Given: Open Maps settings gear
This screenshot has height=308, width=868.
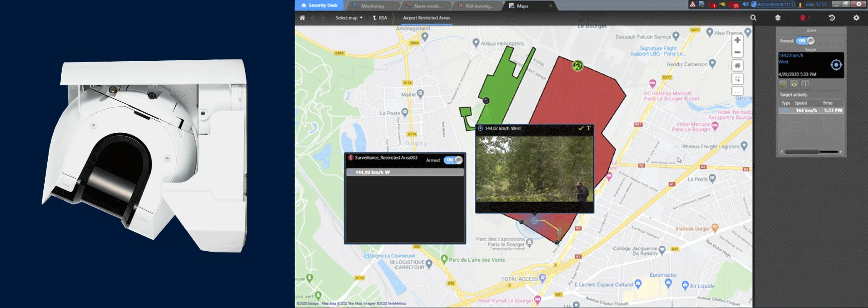Looking at the screenshot, I should click(856, 18).
